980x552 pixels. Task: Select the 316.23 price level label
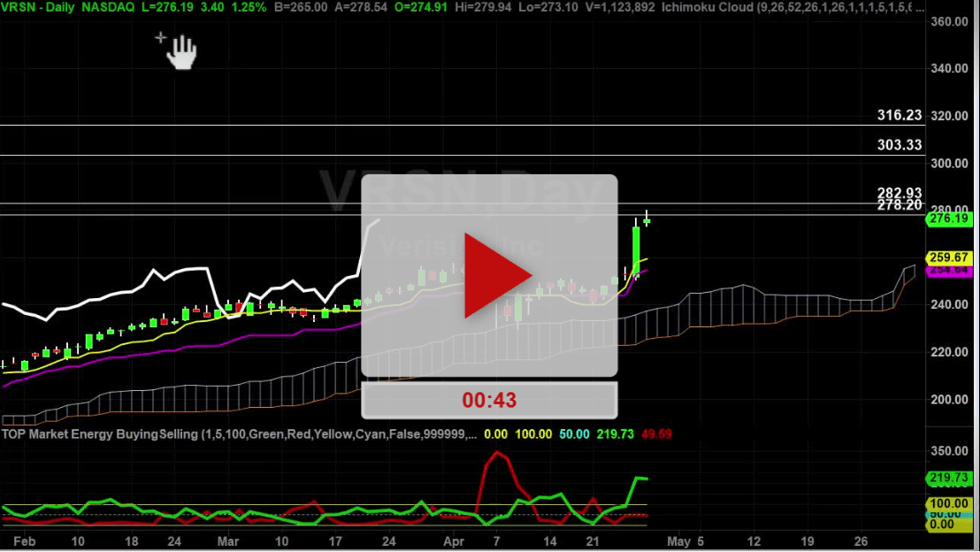tap(900, 115)
